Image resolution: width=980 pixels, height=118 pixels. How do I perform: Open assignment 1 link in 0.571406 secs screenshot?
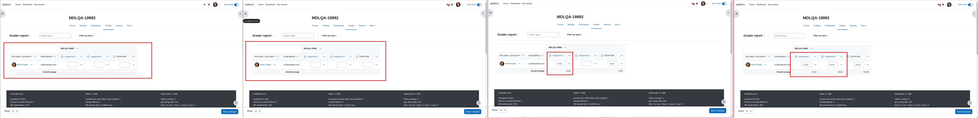[70, 57]
